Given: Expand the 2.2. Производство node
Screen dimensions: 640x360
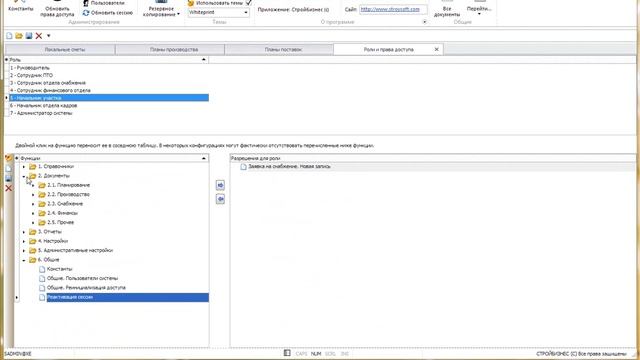Looking at the screenshot, I should pyautogui.click(x=33, y=195).
